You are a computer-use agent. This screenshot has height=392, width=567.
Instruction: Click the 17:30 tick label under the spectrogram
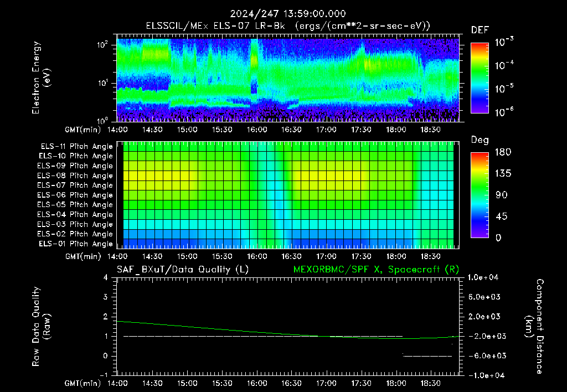pos(361,130)
